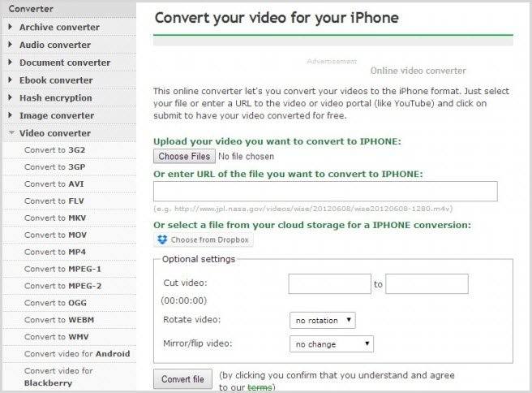The width and height of the screenshot is (532, 393).
Task: Click the 'Optional settings' legend
Action: (199, 259)
